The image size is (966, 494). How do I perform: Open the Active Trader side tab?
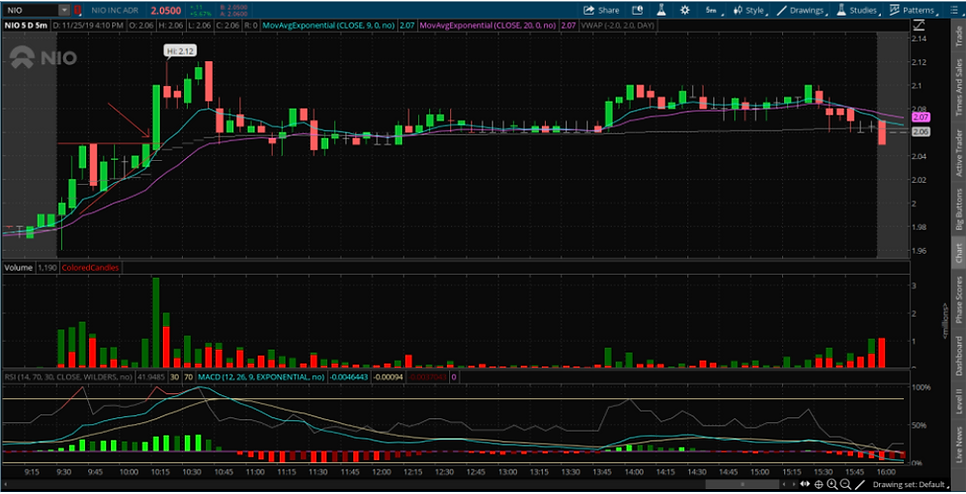pyautogui.click(x=958, y=153)
